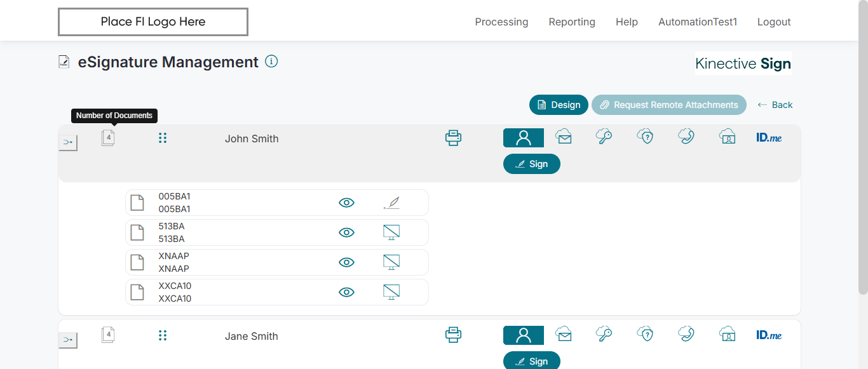
Task: Click the Design button
Action: tap(559, 105)
